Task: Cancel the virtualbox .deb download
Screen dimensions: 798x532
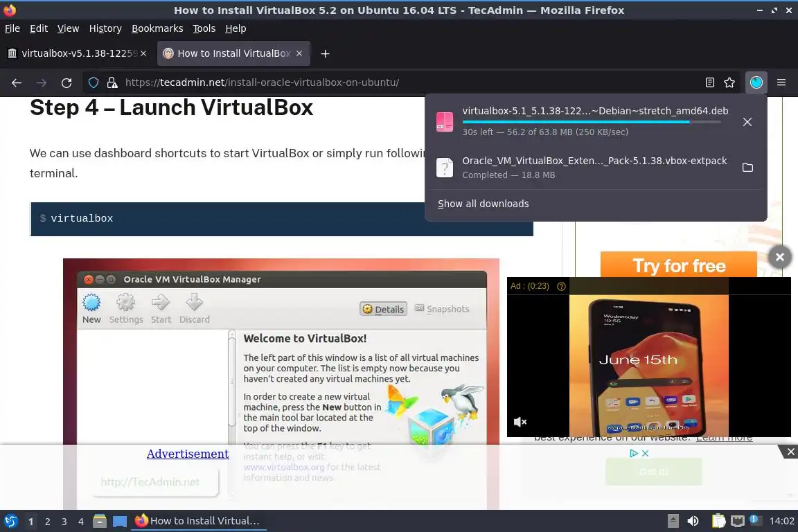Action: click(x=747, y=122)
